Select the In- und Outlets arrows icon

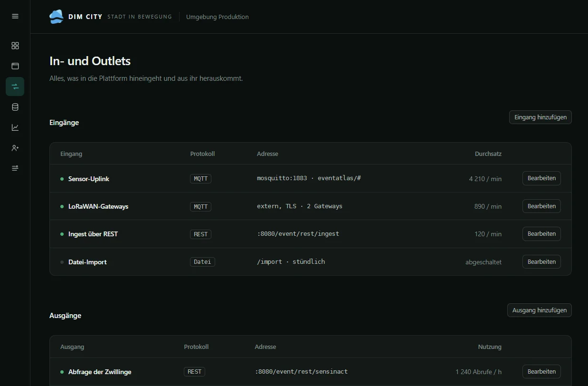(x=15, y=87)
